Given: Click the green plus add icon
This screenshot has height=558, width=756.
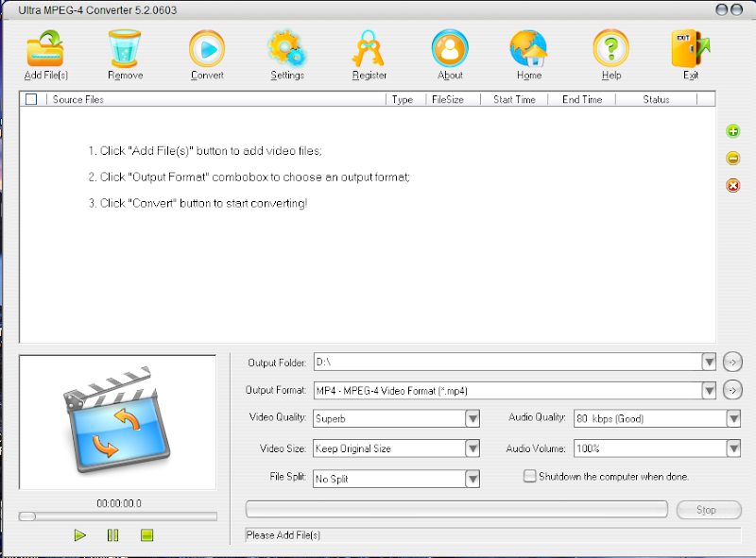Looking at the screenshot, I should point(733,131).
